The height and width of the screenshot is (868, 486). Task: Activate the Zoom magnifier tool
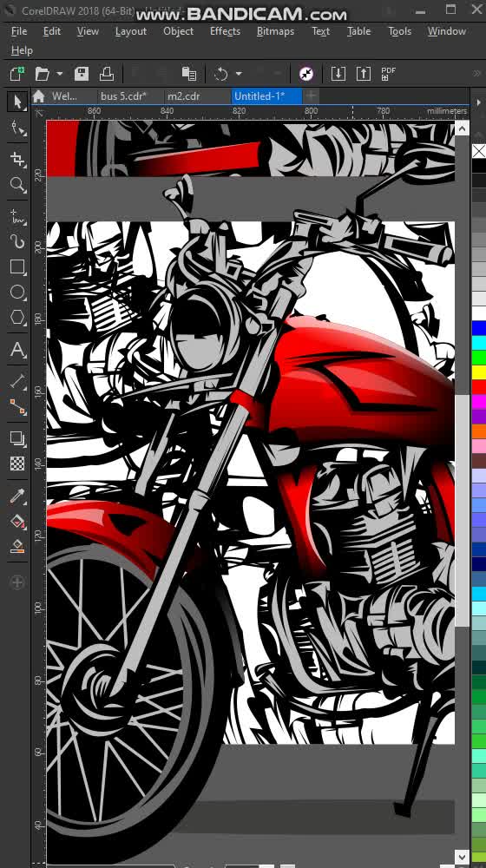17,185
